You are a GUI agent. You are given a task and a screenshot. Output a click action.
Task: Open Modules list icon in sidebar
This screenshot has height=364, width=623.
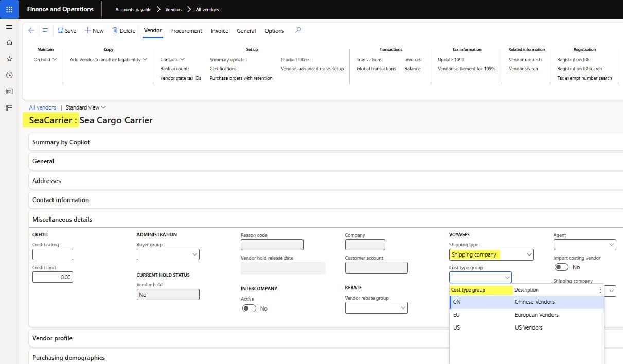9,108
